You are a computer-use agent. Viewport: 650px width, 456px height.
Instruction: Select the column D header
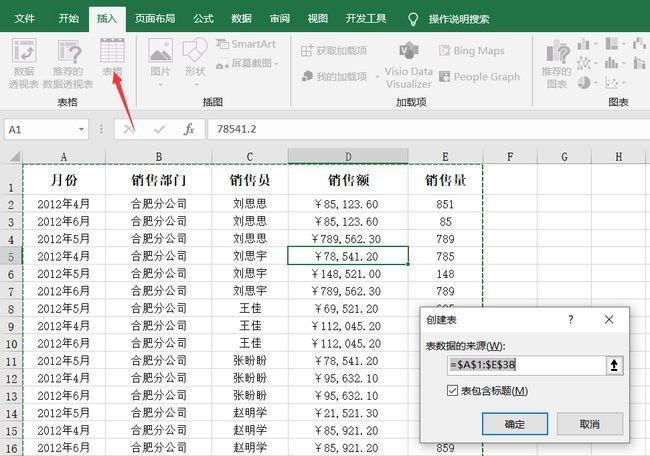(348, 156)
